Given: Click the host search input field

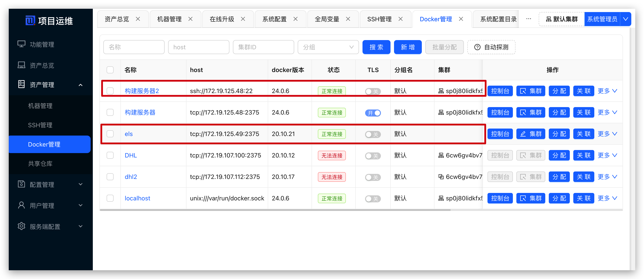Looking at the screenshot, I should click(x=199, y=47).
